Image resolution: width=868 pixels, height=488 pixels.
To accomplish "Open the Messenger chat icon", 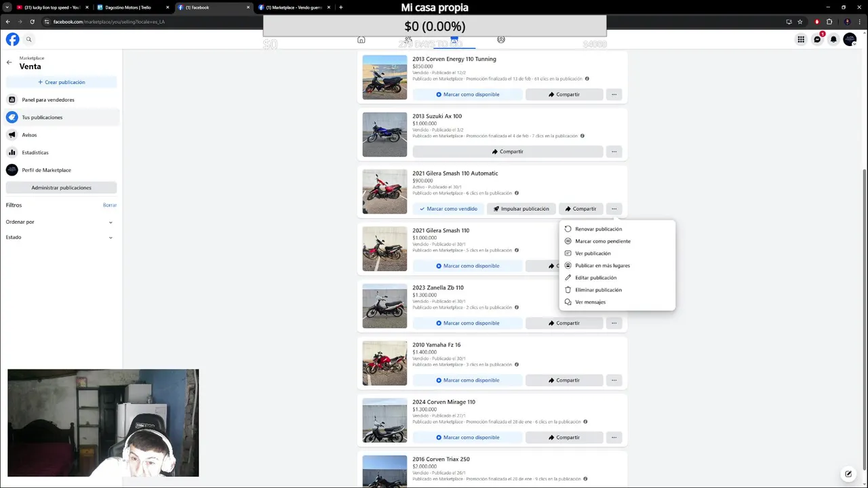I will click(x=817, y=39).
